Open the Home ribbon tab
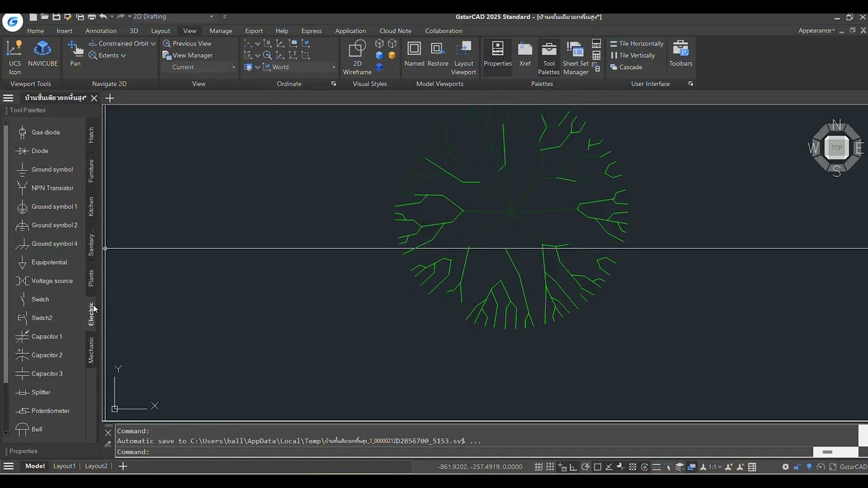Viewport: 868px width, 488px height. coord(35,30)
